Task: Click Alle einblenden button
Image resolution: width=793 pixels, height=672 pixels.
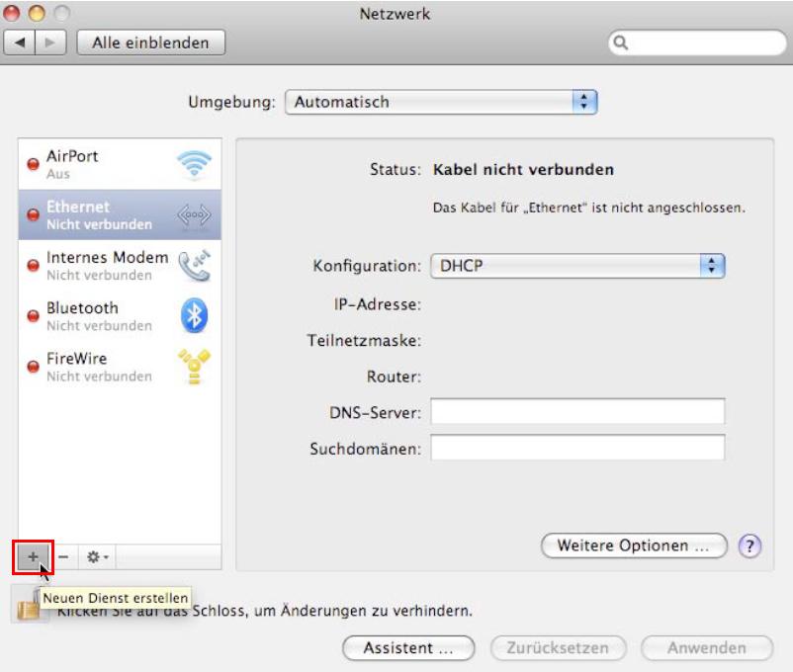Action: [150, 42]
